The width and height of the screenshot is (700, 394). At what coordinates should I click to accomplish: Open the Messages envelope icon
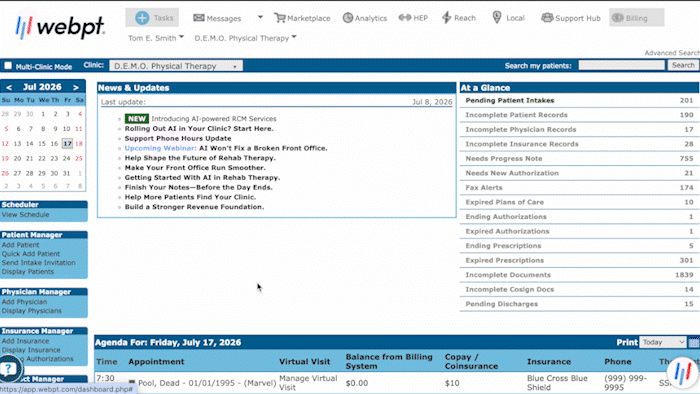coord(199,18)
